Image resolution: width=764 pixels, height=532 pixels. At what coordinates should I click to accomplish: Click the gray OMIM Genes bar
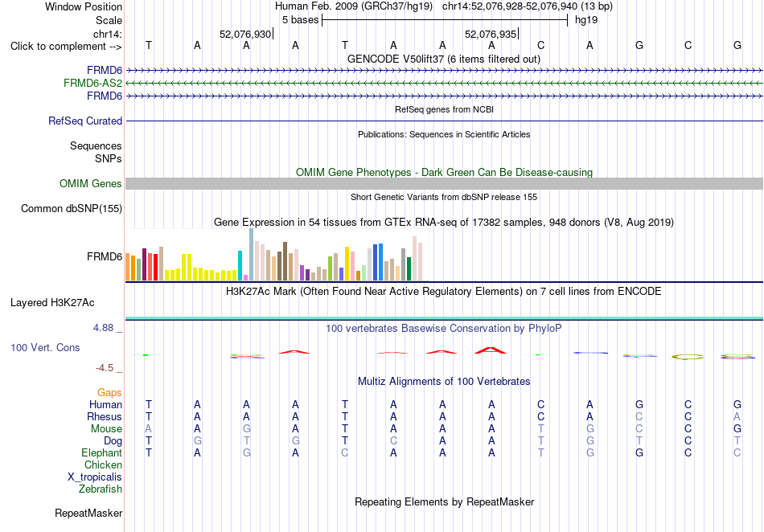coord(444,183)
